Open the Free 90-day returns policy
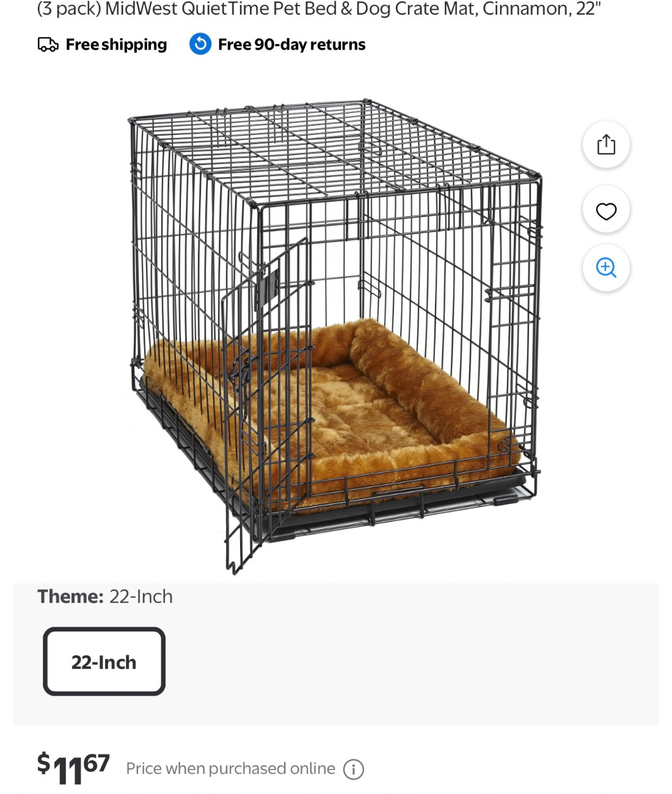672x794 pixels. 291,45
